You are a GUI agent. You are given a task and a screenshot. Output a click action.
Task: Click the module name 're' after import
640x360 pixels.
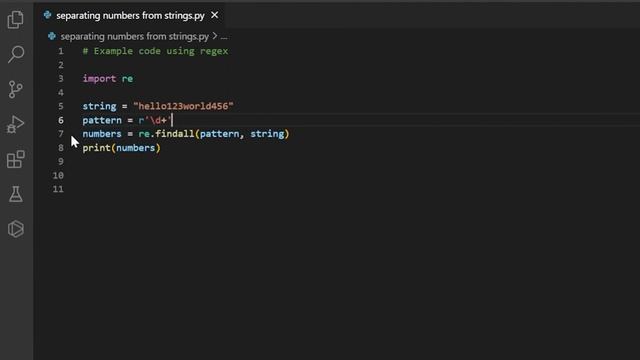[x=127, y=78]
